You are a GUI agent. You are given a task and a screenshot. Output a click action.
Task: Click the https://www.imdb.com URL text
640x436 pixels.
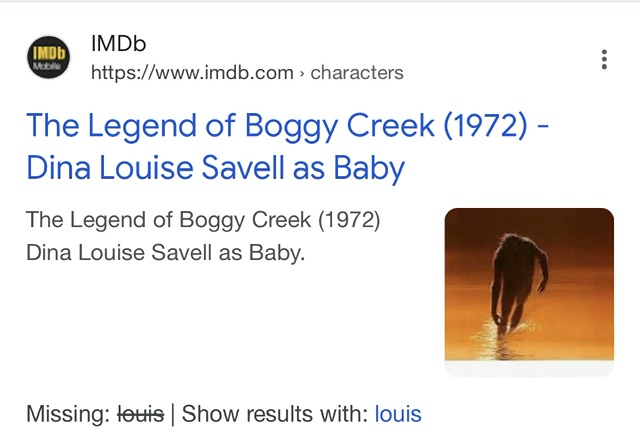click(x=192, y=72)
